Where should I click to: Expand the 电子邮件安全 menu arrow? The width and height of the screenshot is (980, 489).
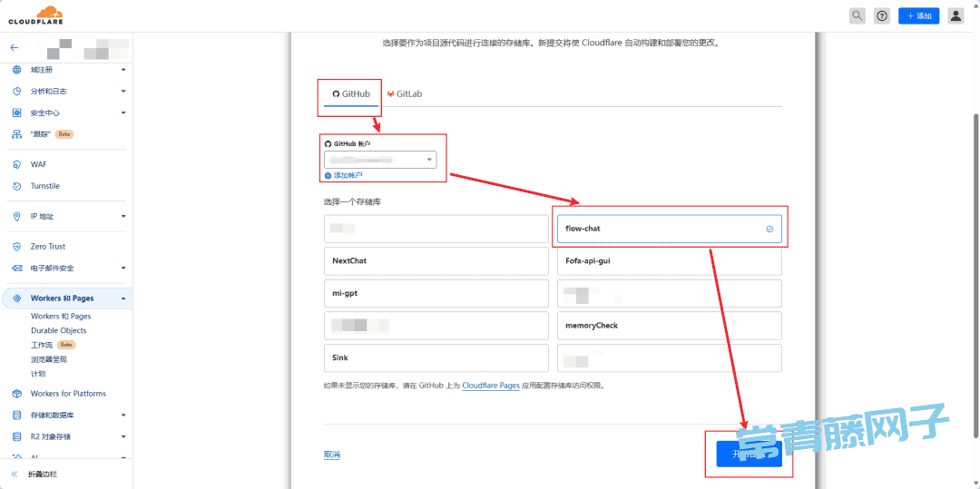coord(123,268)
